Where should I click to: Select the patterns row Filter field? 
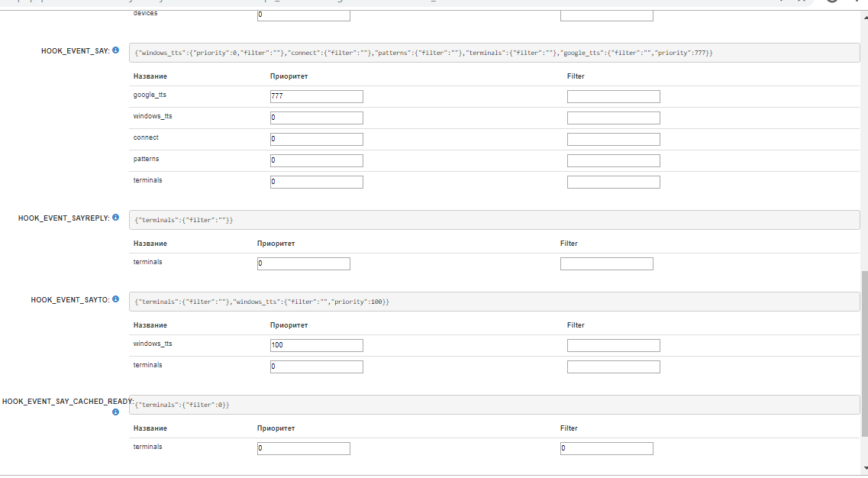tap(613, 161)
